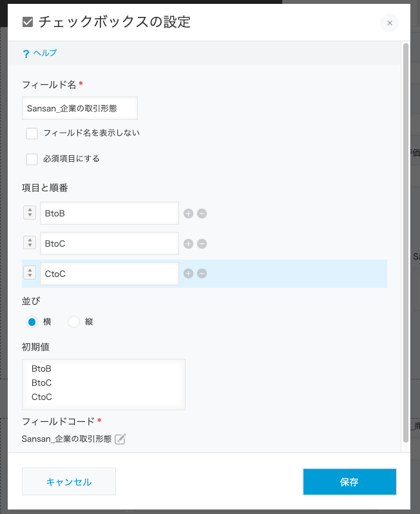This screenshot has width=420, height=514.
Task: Click the question mark help icon
Action: point(26,53)
